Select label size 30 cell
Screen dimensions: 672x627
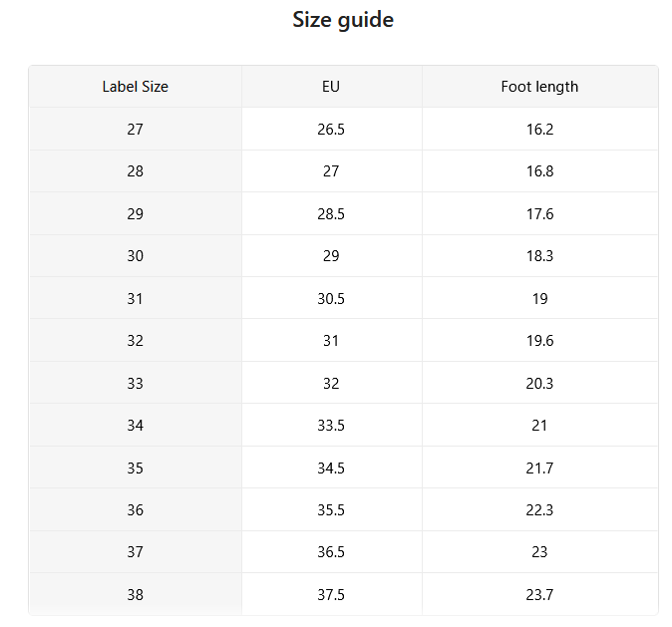coord(135,256)
